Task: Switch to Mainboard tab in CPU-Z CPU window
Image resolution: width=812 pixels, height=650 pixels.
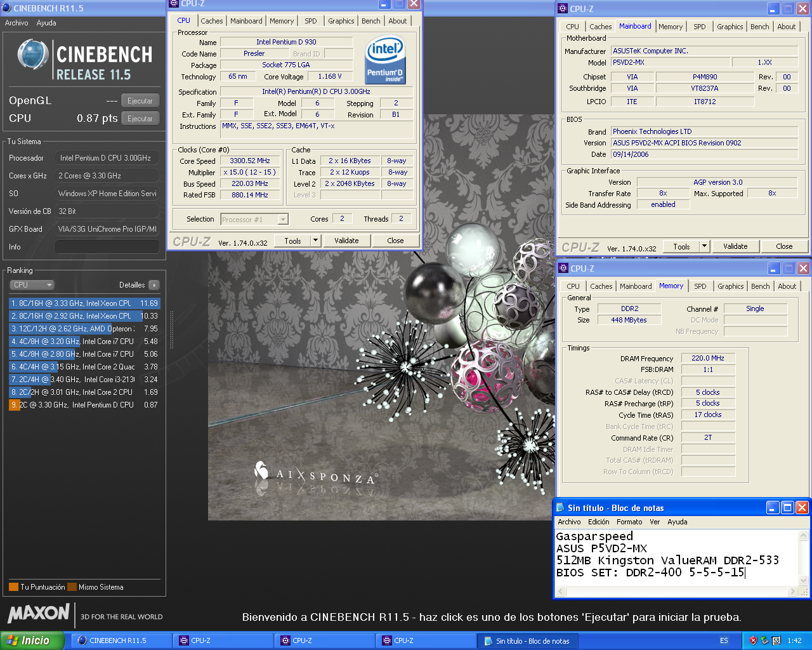Action: (x=246, y=21)
